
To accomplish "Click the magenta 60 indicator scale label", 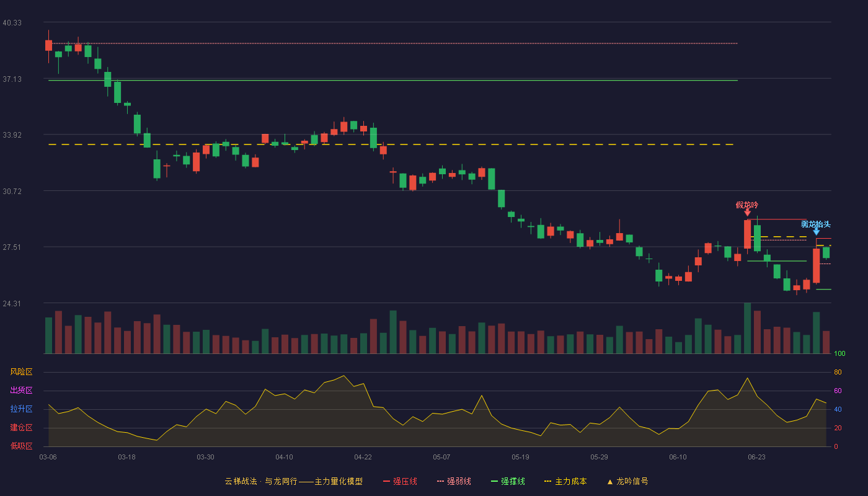I will [838, 391].
